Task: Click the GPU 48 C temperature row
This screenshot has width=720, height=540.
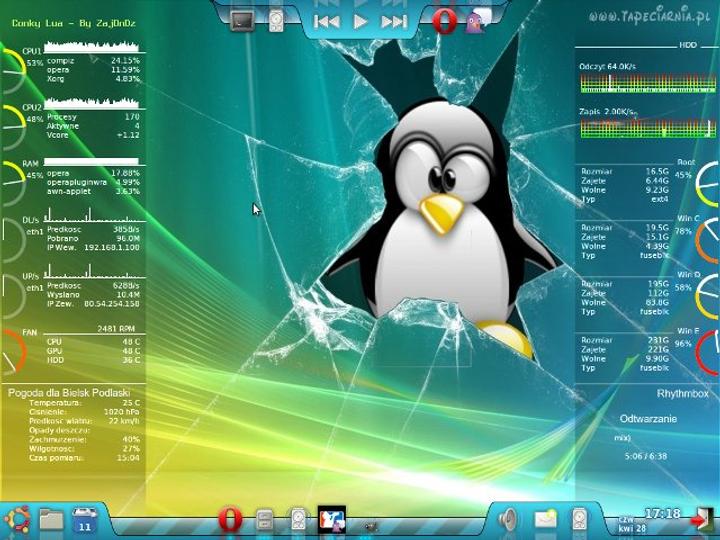Action: (x=93, y=351)
